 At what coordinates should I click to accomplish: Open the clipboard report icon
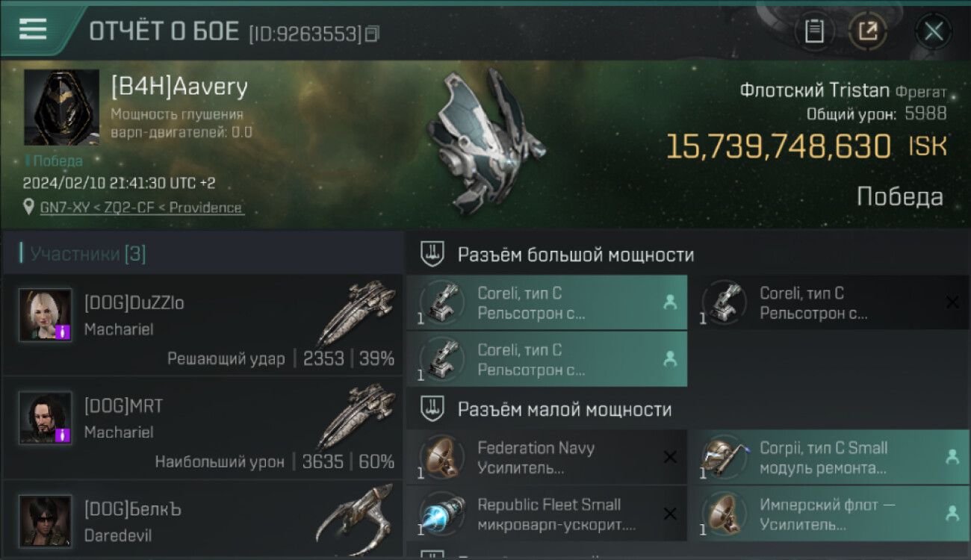(814, 31)
